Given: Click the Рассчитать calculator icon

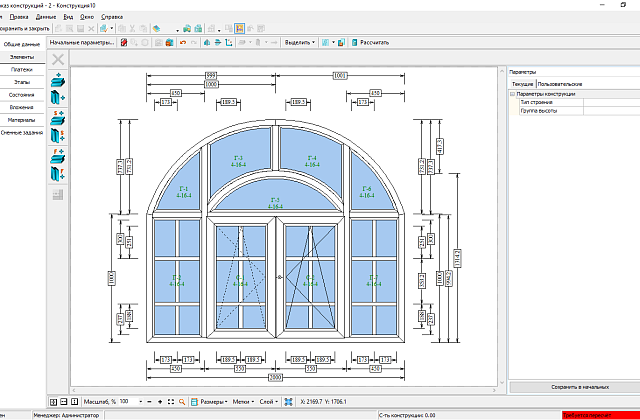Looking at the screenshot, I should pyautogui.click(x=355, y=42).
